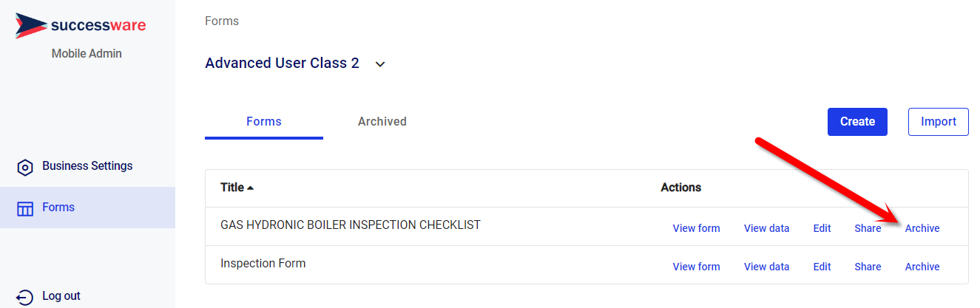980x308 pixels.
Task: Edit the Inspection Form
Action: 822,267
